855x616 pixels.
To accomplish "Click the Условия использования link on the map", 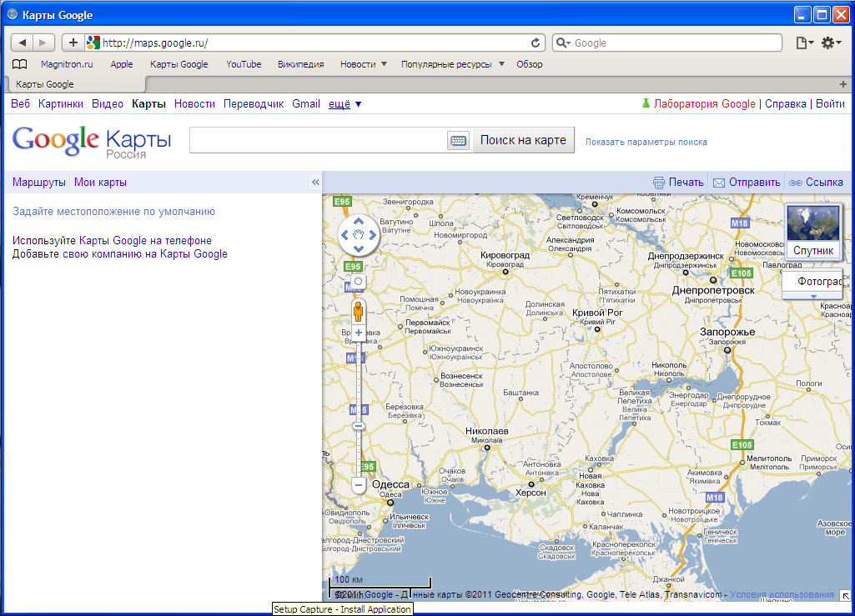I will (x=782, y=594).
